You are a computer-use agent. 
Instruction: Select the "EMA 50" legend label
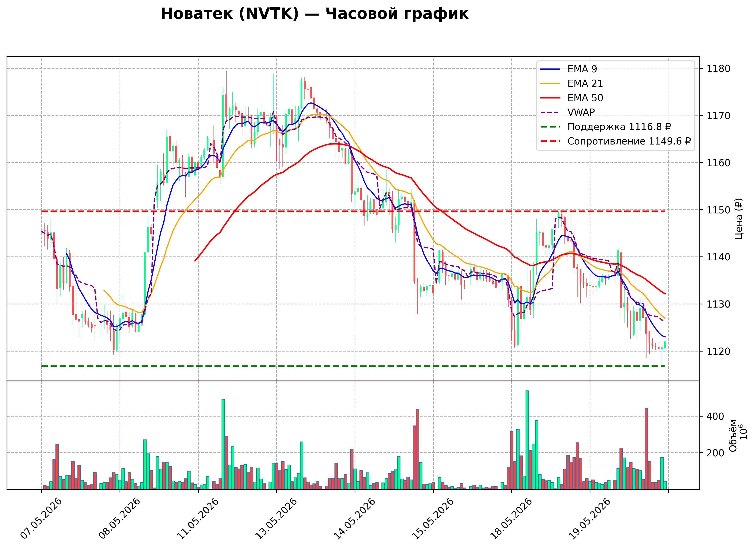point(585,98)
